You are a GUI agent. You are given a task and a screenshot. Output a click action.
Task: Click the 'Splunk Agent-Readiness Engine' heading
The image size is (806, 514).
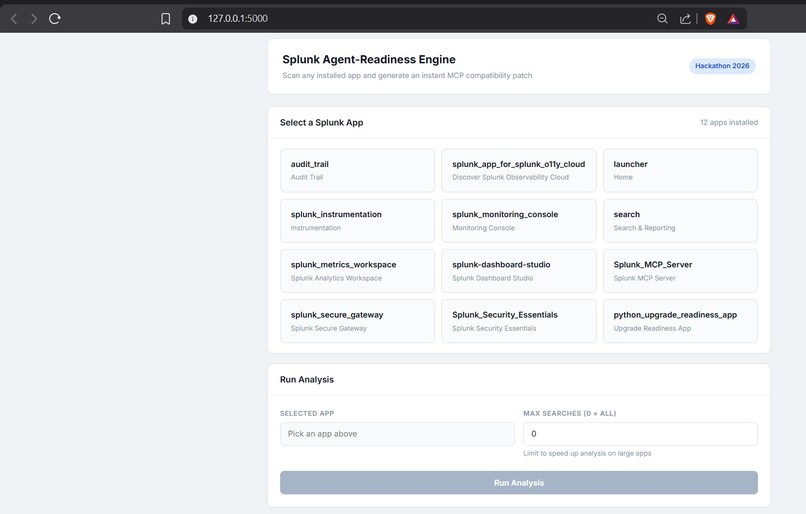point(369,60)
